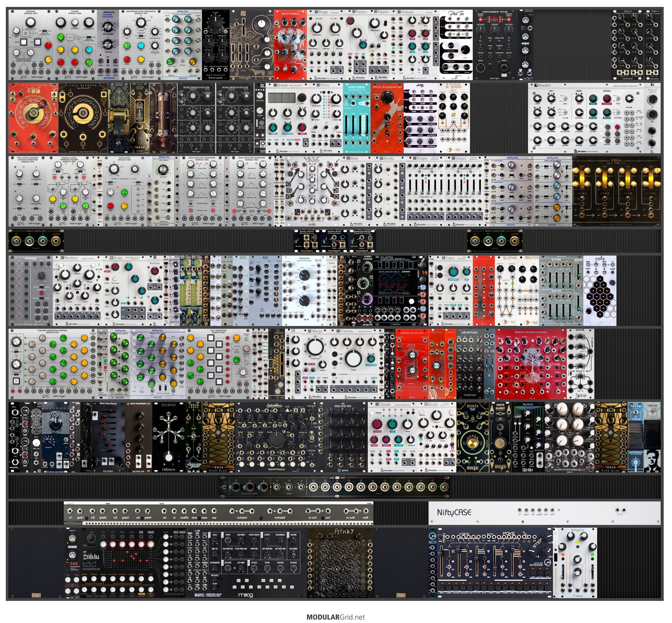Click the COARSE knob on Braids

pyautogui.click(x=287, y=113)
